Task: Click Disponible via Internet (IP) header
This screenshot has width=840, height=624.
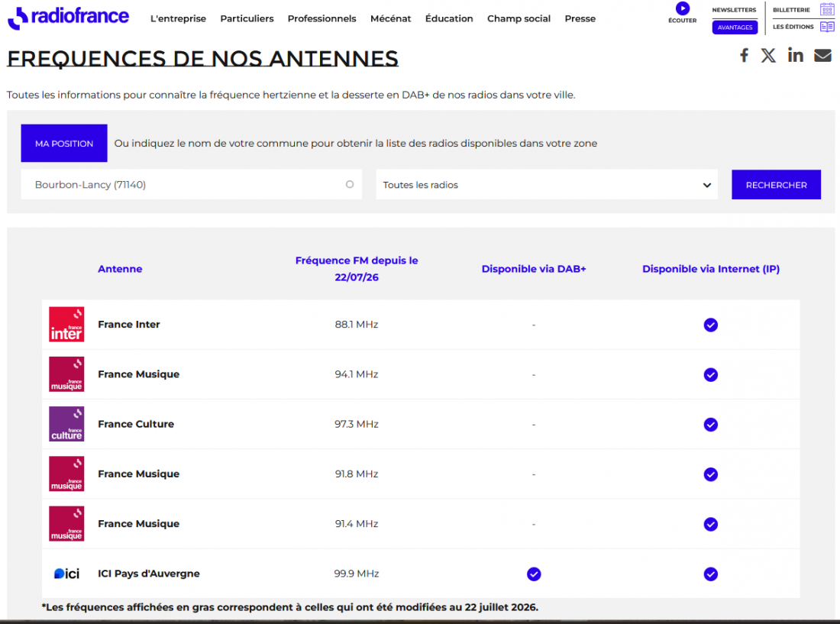Action: point(710,269)
